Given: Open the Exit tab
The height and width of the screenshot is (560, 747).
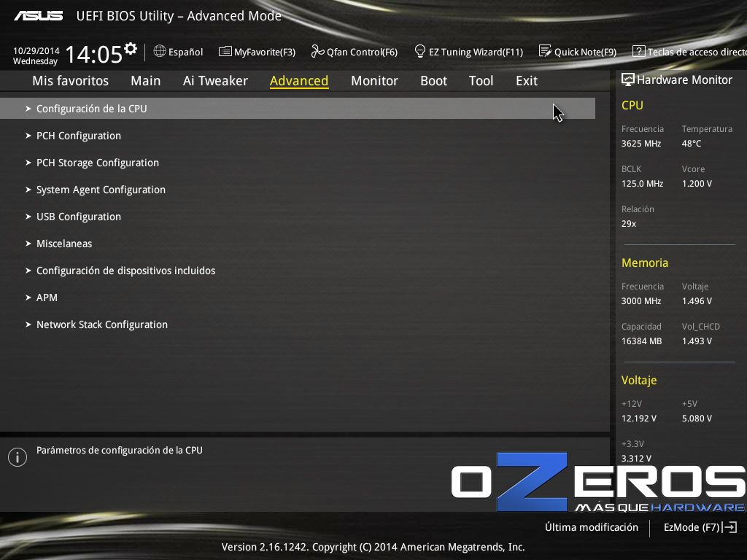Looking at the screenshot, I should [527, 80].
